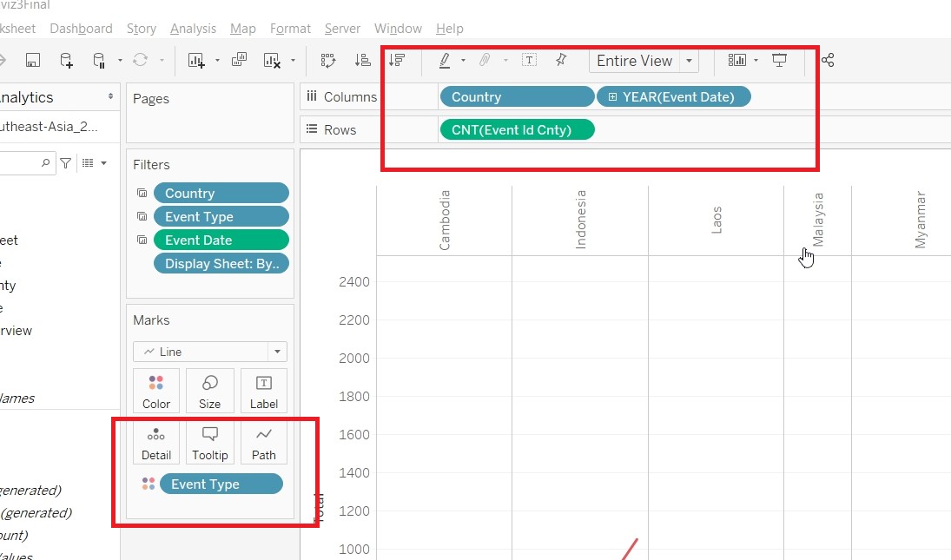Toggle the Fix Axes pin icon
Image resolution: width=951 pixels, height=560 pixels.
tap(561, 61)
